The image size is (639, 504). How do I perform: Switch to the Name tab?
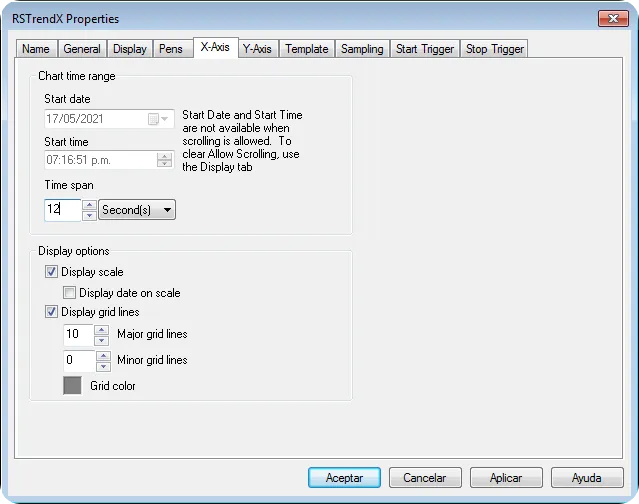tap(36, 49)
